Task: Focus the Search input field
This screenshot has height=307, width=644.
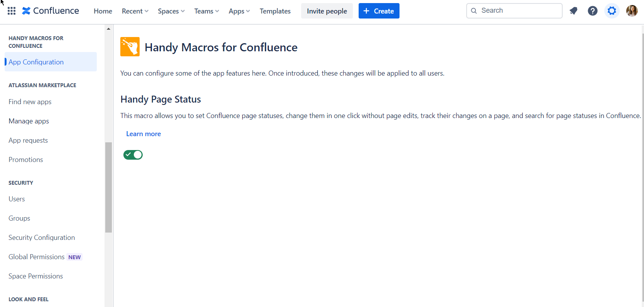Action: pyautogui.click(x=514, y=11)
